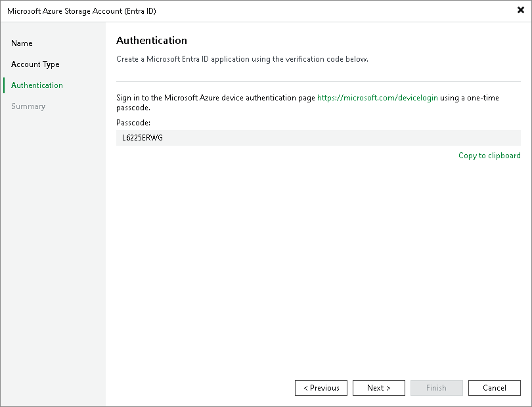This screenshot has width=532, height=407.
Task: Open the microsoft.com/devicelogin link
Action: tap(377, 98)
